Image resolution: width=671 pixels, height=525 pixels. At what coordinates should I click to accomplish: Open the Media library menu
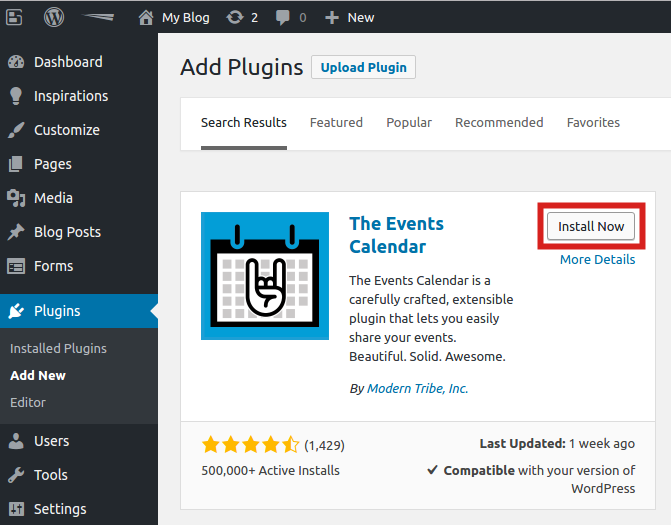[53, 198]
